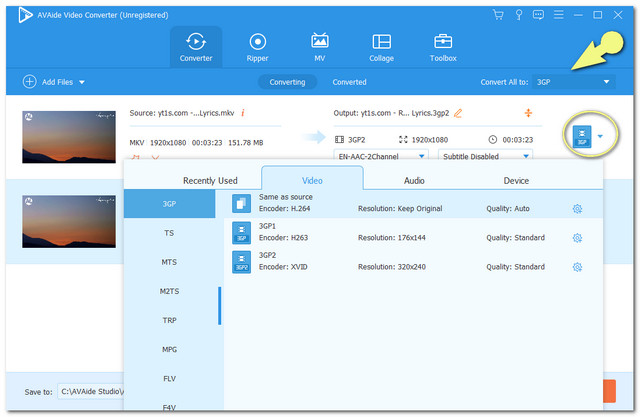The image size is (640, 417).
Task: Open settings gear for Same as source
Action: [x=577, y=209]
